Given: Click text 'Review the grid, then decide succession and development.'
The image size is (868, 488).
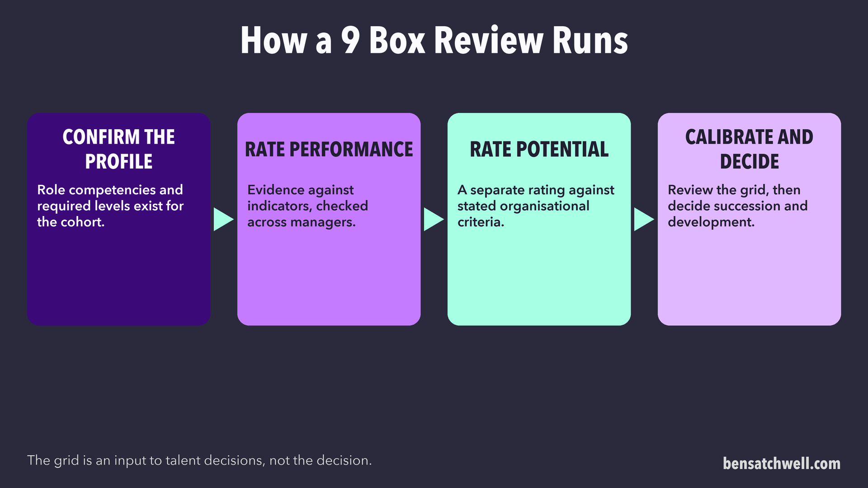Looking at the screenshot, I should [x=737, y=206].
